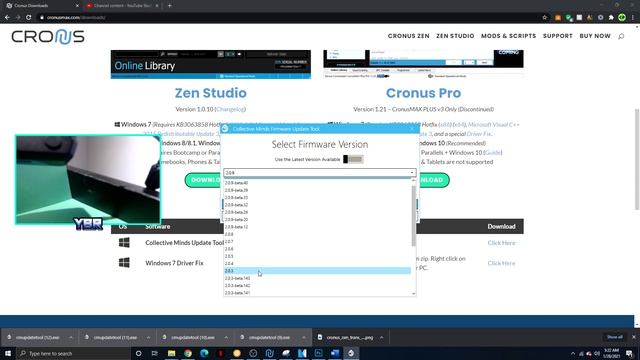
Task: Open the ZEN STUDIO nav menu
Action: tap(455, 36)
